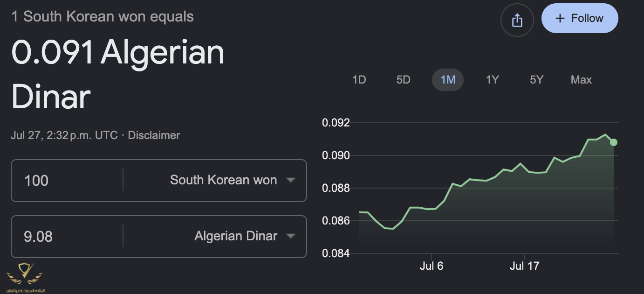The width and height of the screenshot is (644, 294).
Task: Switch to the 5D chart range
Action: tap(403, 80)
